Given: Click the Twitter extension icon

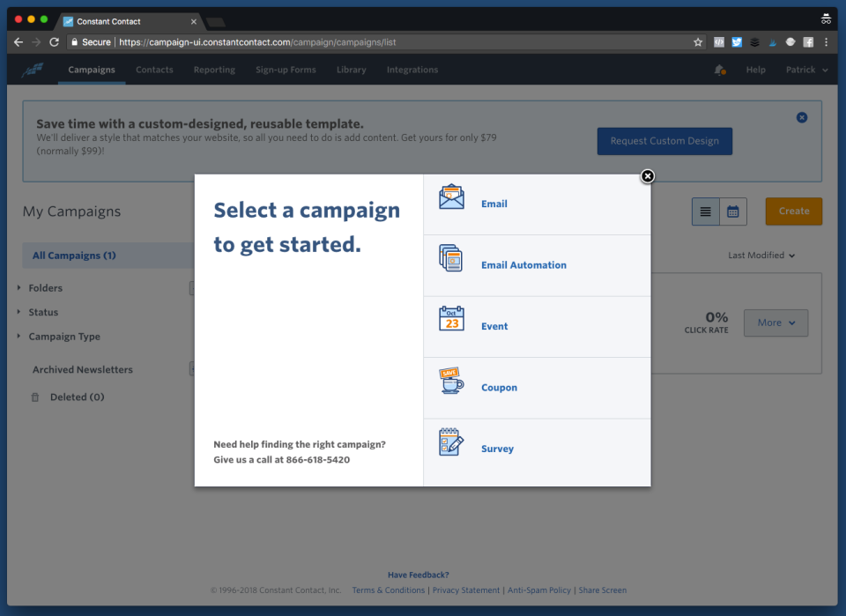Looking at the screenshot, I should tap(737, 42).
